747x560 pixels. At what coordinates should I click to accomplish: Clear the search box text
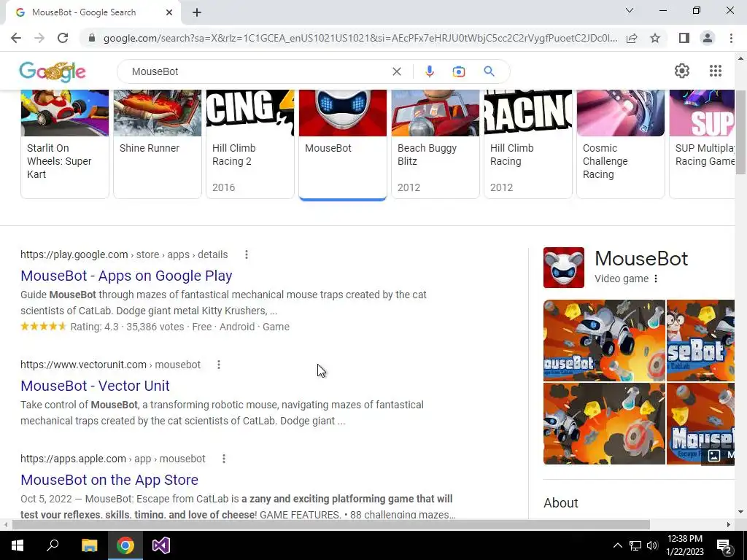tap(397, 71)
